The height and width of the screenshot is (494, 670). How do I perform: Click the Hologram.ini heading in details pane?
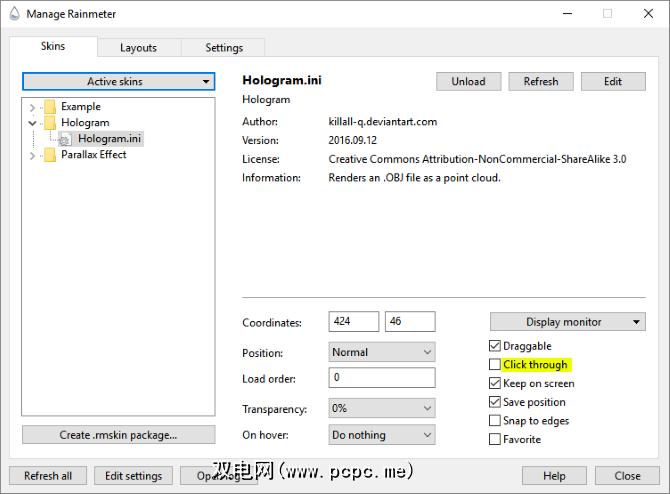pos(282,80)
